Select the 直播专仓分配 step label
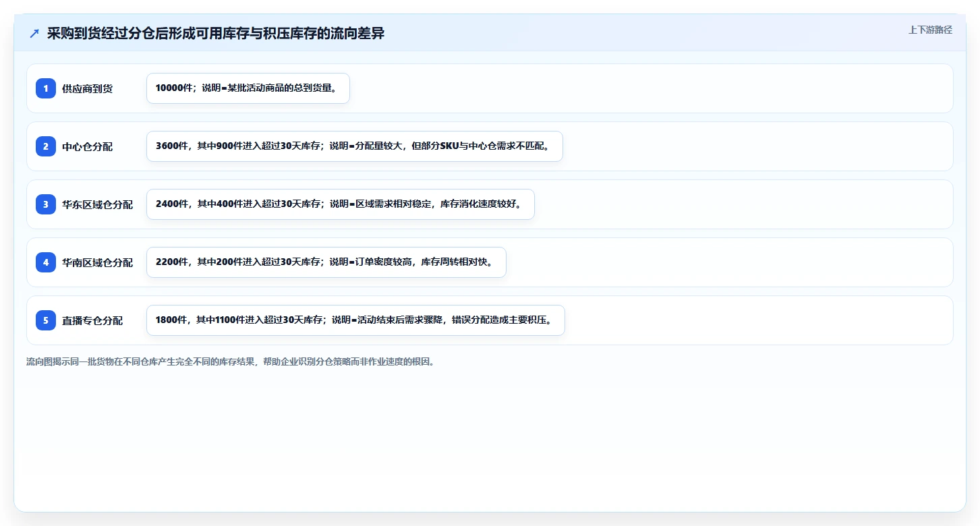This screenshot has height=526, width=980. pyautogui.click(x=92, y=320)
